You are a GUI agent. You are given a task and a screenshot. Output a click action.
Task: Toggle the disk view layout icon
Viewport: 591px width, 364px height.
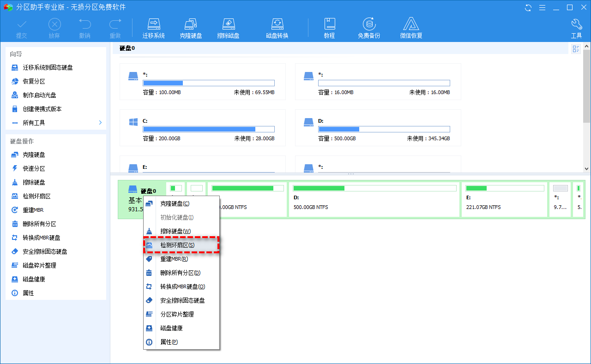click(x=576, y=49)
